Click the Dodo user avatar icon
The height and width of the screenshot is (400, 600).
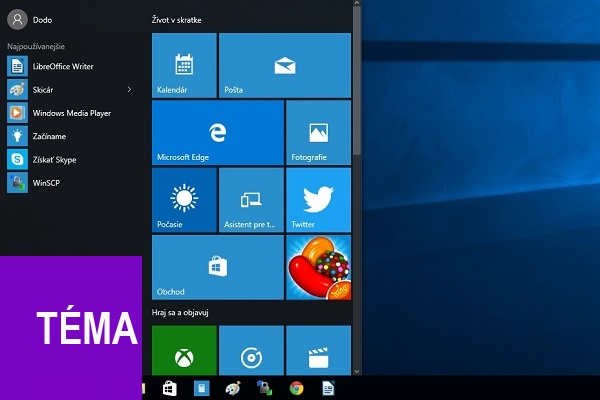pyautogui.click(x=17, y=20)
